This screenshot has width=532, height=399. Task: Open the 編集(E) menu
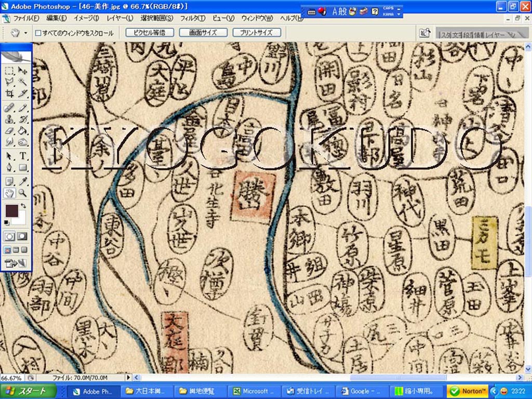(x=56, y=18)
